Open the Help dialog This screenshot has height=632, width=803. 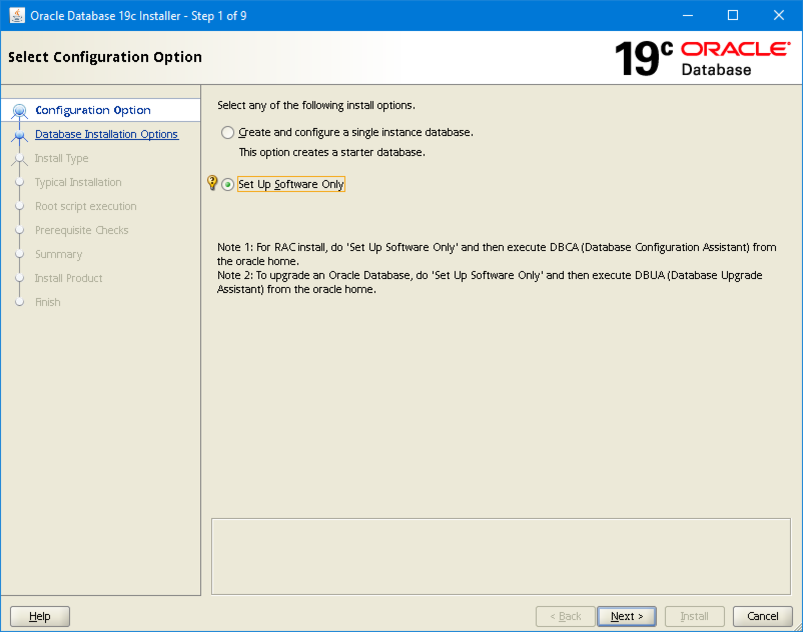click(x=39, y=616)
